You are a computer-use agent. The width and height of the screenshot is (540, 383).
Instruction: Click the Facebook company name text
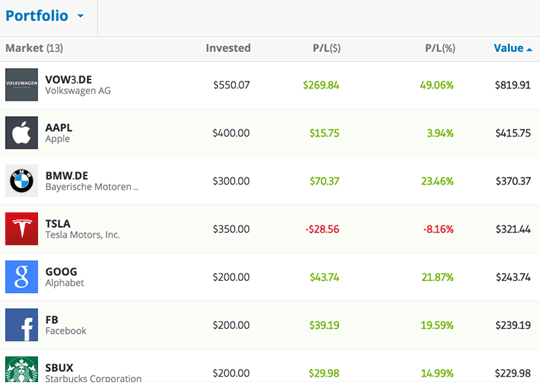pyautogui.click(x=65, y=331)
